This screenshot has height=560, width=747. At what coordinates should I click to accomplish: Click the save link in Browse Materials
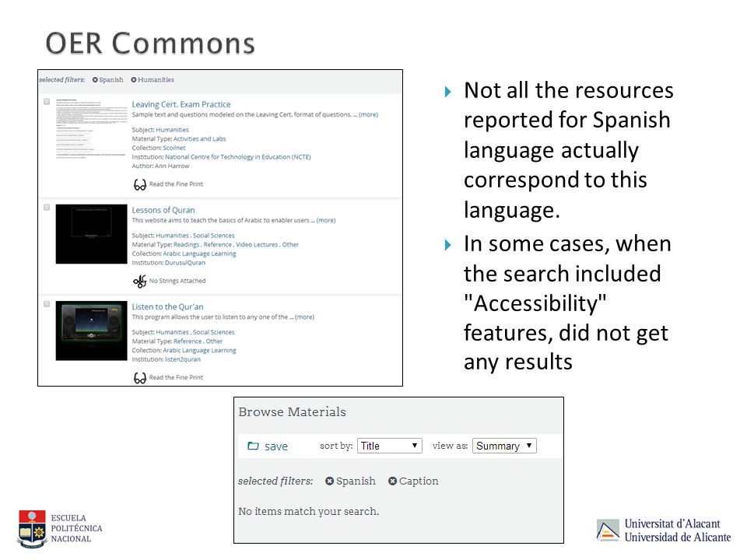[275, 446]
